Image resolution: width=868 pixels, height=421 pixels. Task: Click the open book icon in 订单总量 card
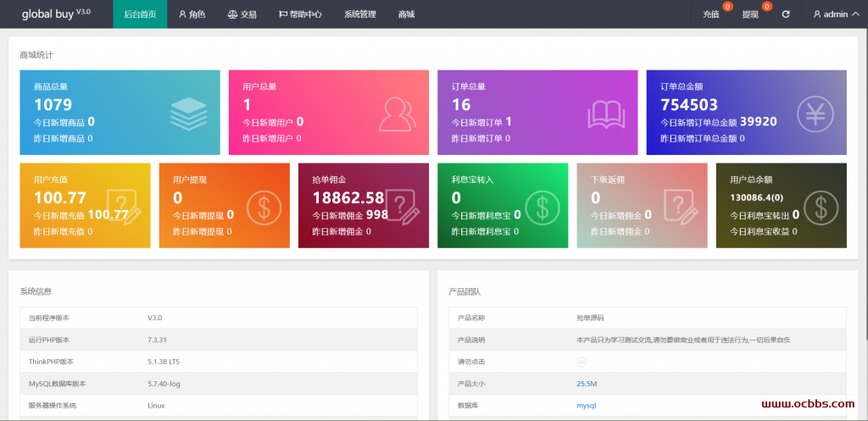tap(606, 114)
